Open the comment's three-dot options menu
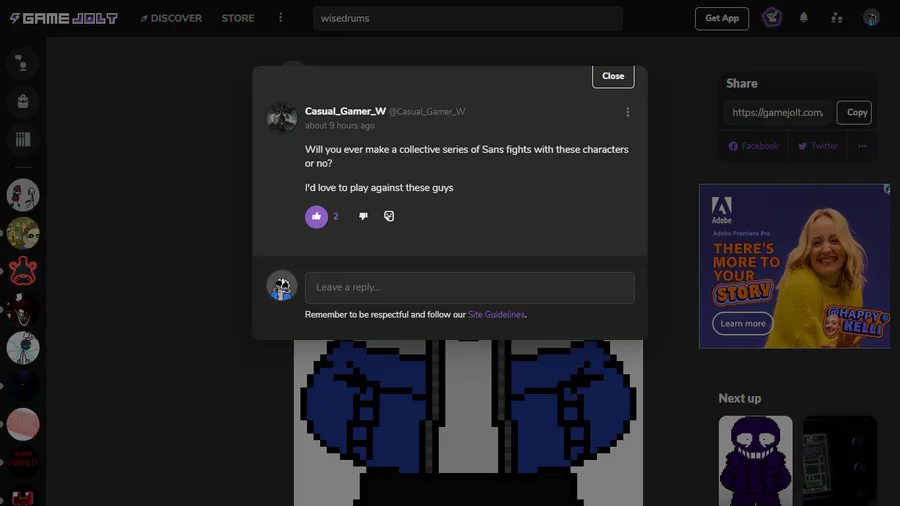 pos(627,112)
